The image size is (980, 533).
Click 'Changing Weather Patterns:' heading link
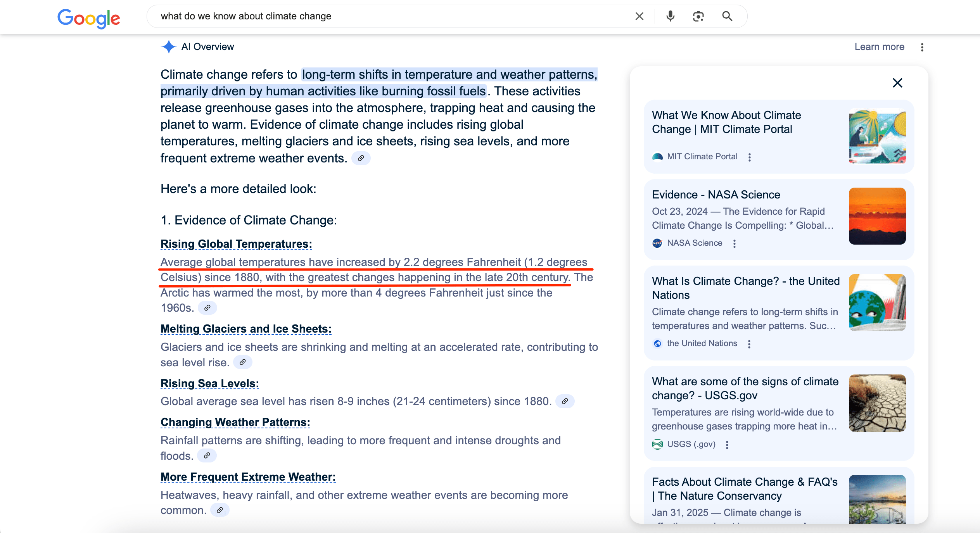point(235,422)
